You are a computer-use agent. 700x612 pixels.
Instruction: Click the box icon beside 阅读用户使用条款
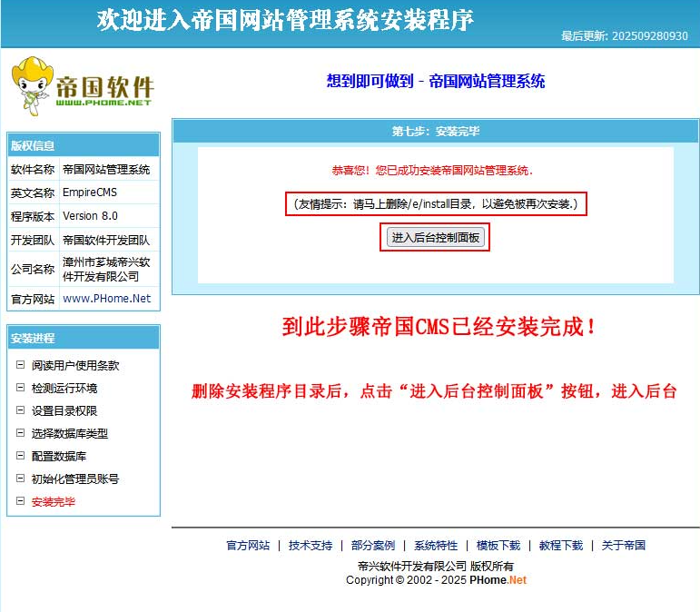pos(21,366)
